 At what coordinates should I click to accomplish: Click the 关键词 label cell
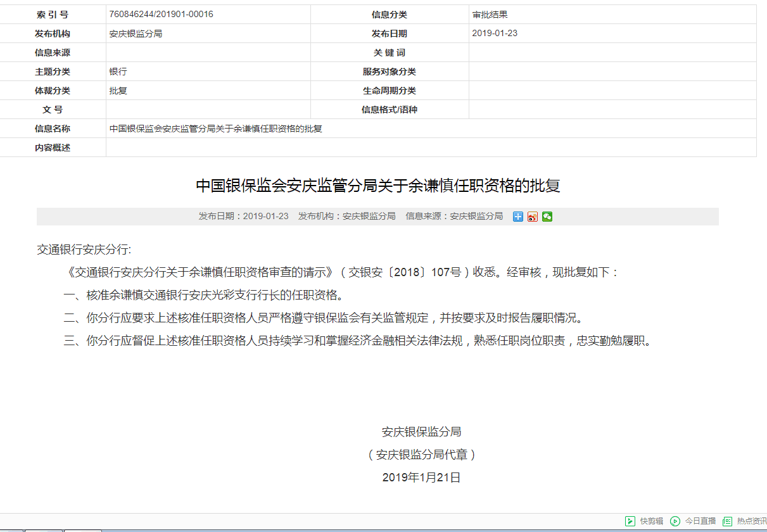[x=390, y=53]
